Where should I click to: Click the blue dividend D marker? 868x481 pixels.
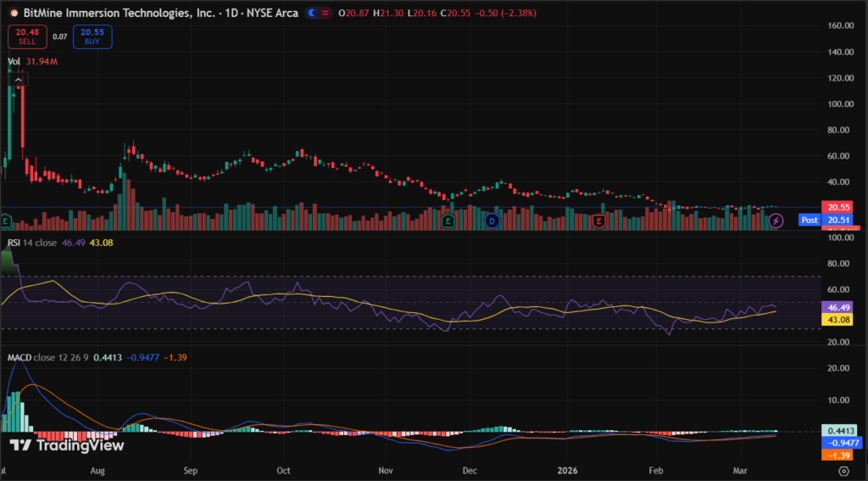492,221
